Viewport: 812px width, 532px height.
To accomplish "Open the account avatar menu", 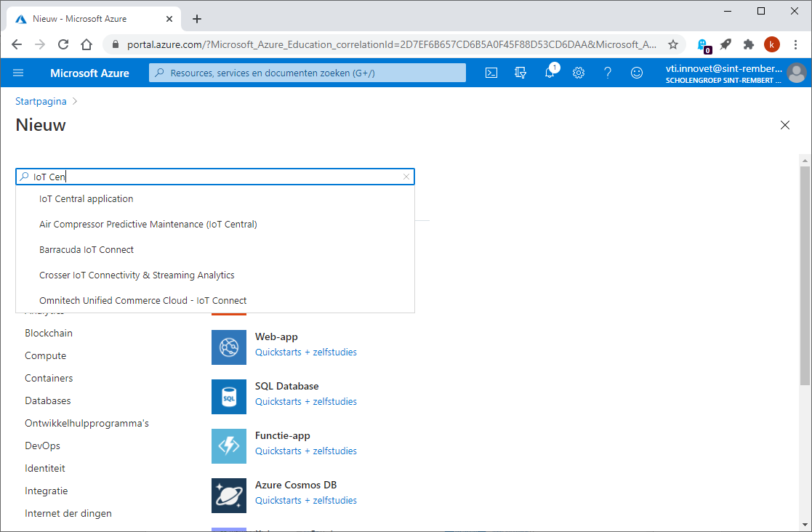I will click(x=797, y=73).
